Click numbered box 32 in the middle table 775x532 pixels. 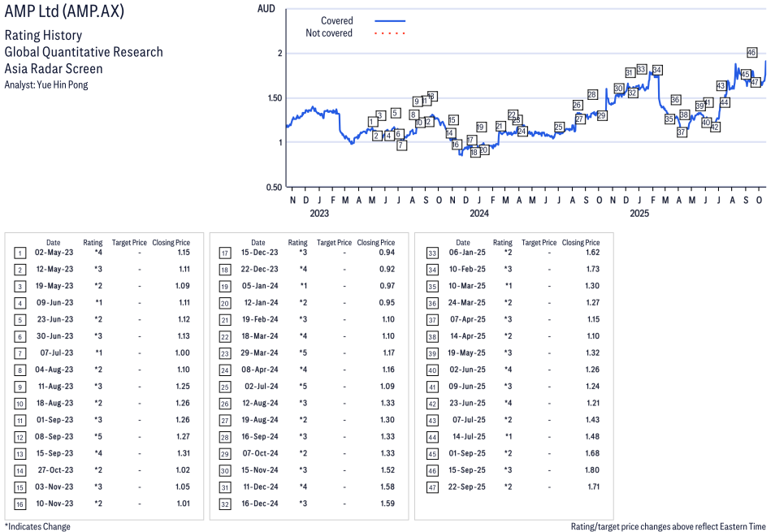224,504
